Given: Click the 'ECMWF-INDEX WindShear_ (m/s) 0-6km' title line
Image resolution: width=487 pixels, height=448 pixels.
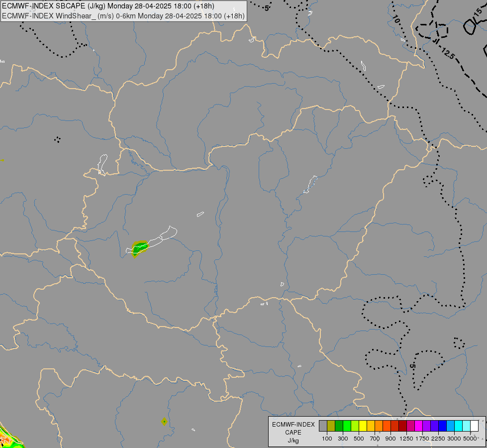Looking at the screenshot, I should coord(123,16).
